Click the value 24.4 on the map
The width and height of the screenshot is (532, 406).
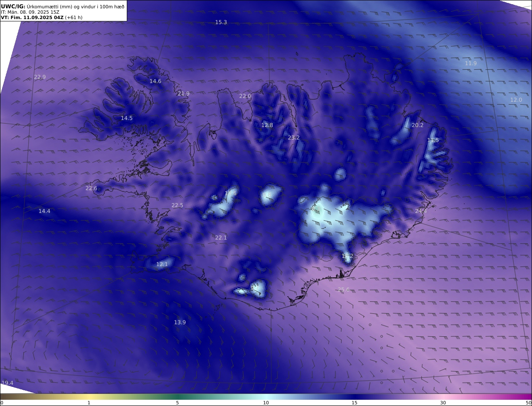coord(421,211)
